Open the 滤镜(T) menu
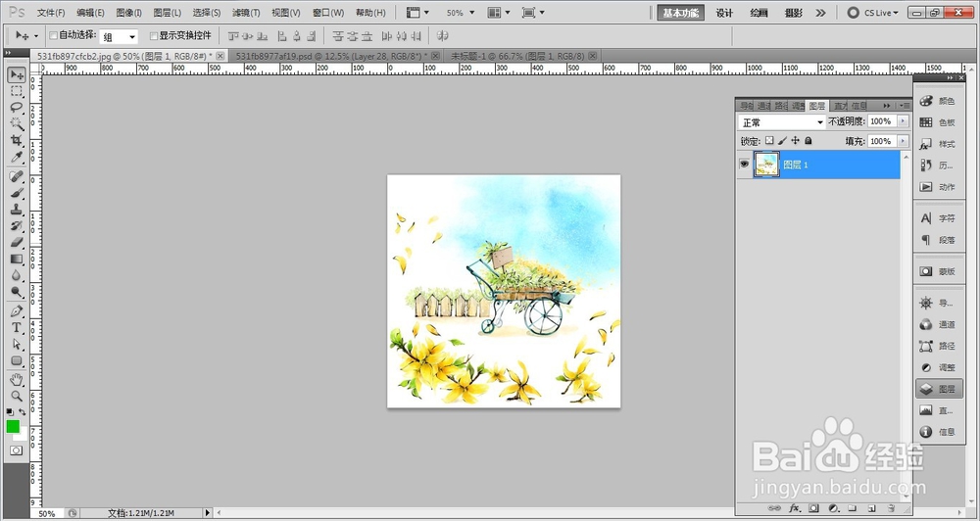 pyautogui.click(x=246, y=13)
